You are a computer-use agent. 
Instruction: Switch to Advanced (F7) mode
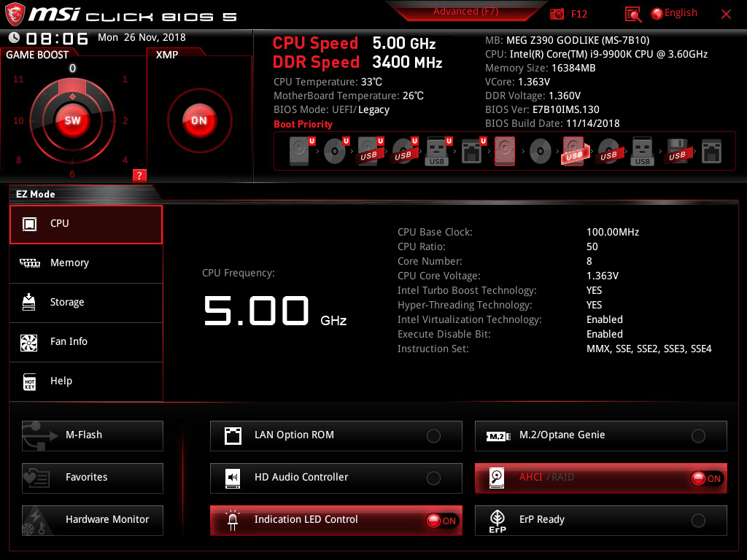465,12
